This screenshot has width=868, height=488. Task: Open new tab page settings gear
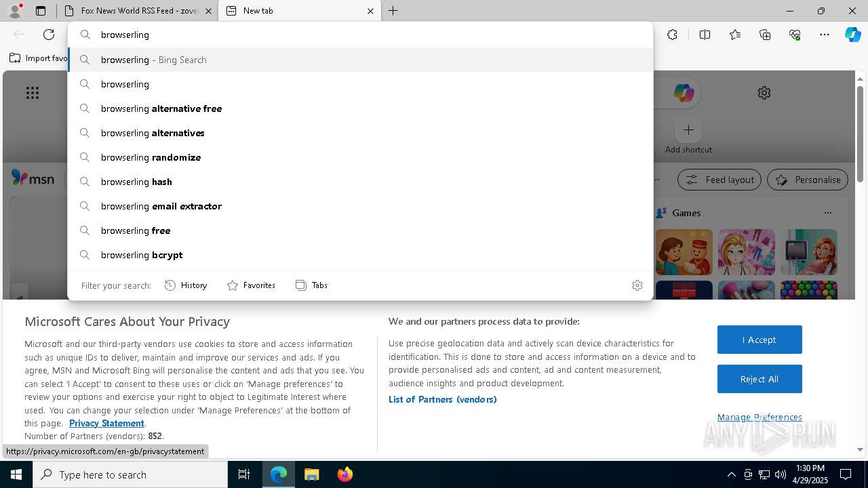click(764, 93)
